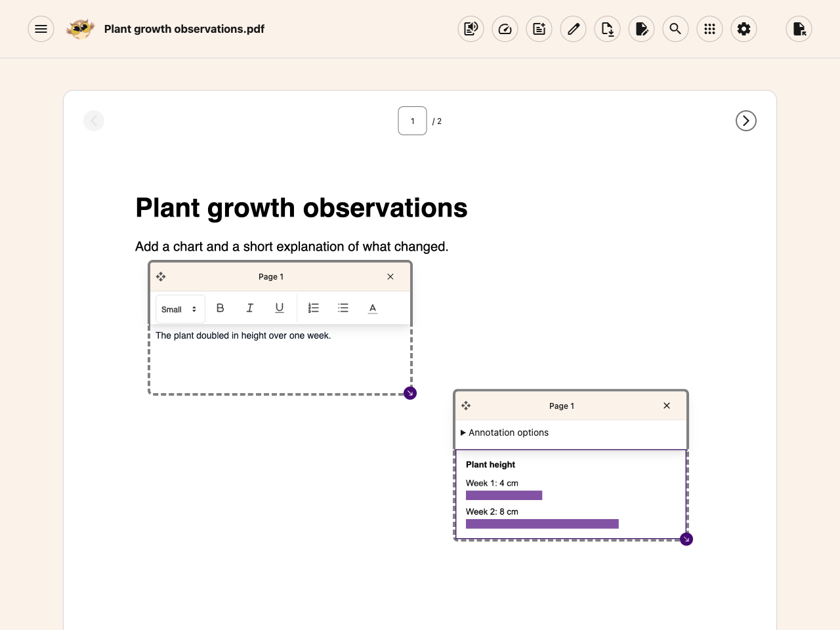
Task: Open the settings gear
Action: coord(744,29)
